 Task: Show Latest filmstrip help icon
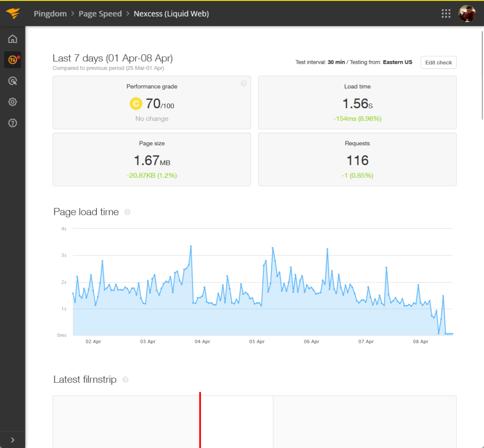tap(125, 379)
